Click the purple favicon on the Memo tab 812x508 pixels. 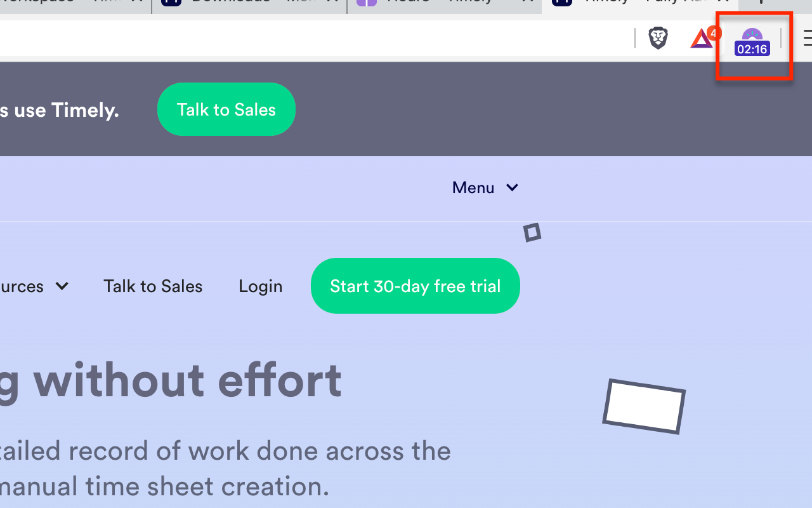tap(366, 4)
